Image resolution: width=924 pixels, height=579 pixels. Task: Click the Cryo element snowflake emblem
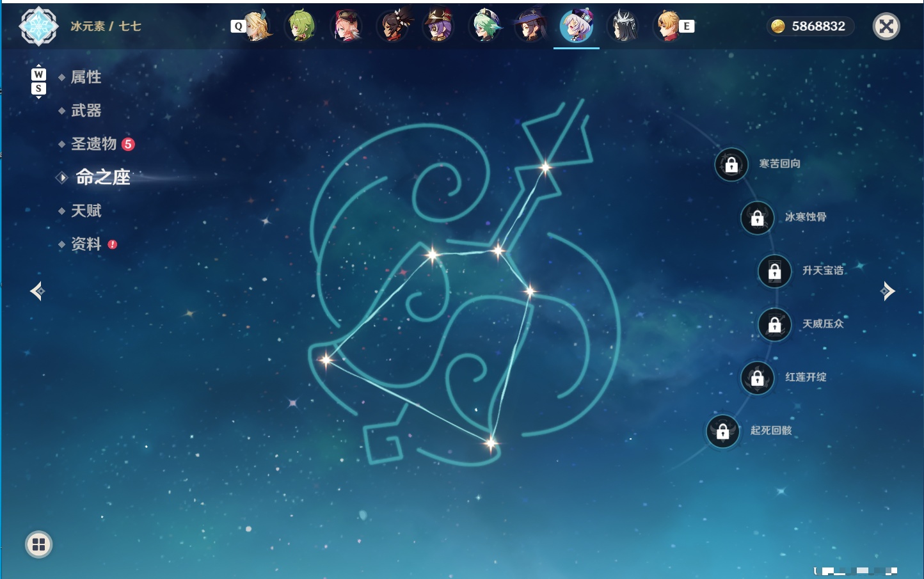tap(38, 26)
